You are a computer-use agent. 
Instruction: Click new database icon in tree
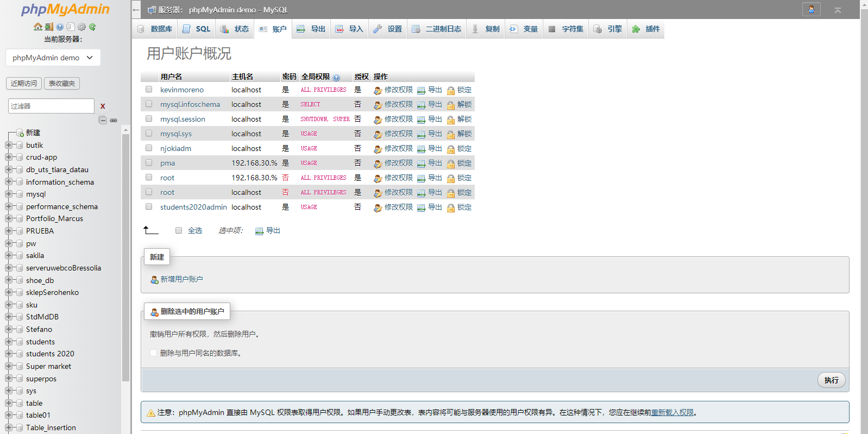pos(20,133)
